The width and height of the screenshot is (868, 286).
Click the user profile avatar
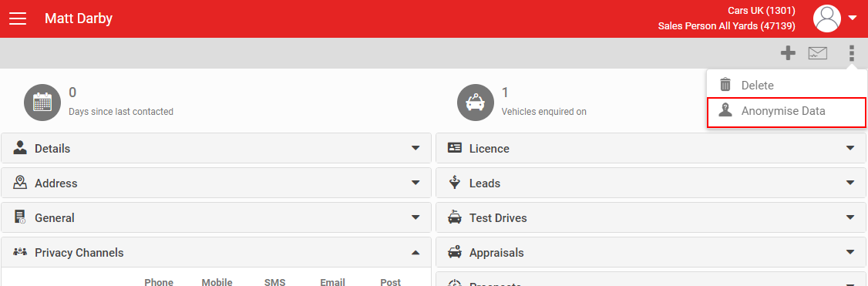827,19
